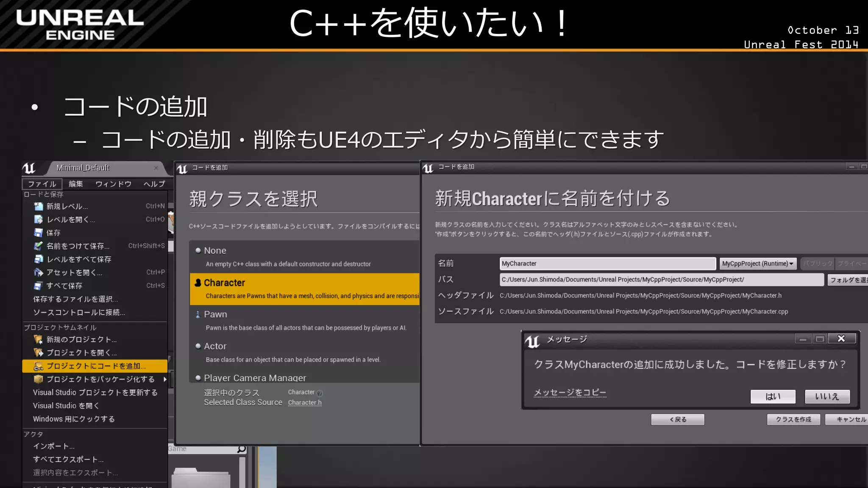Click the Unreal logo in the editor title bar
868x488 pixels.
click(29, 168)
